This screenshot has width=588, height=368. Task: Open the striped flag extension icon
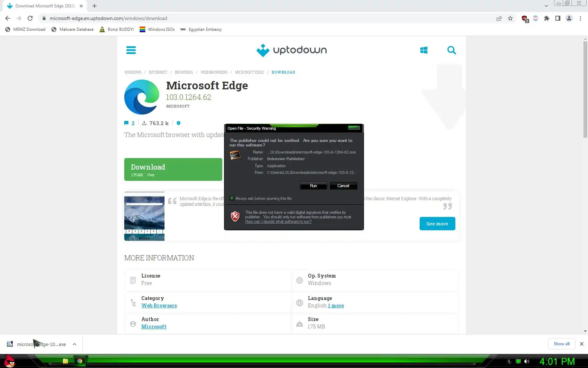coord(535,18)
